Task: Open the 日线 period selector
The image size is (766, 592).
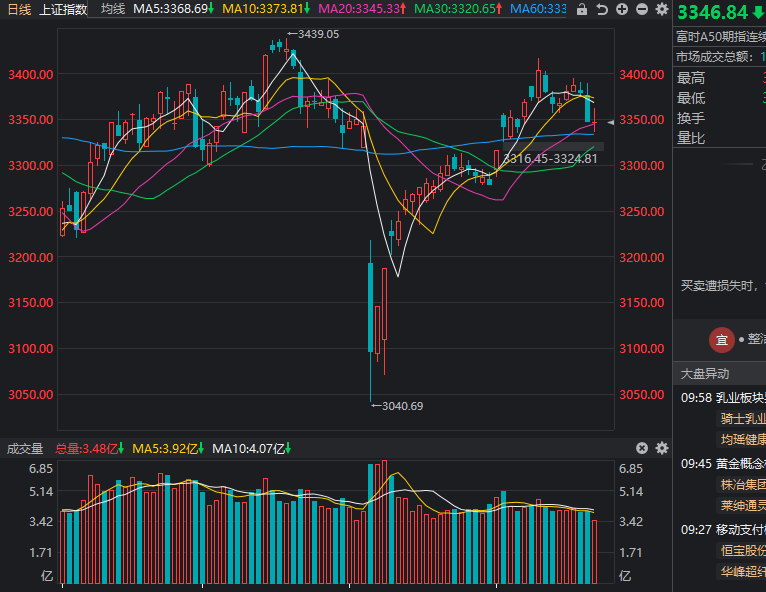Action: 18,9
